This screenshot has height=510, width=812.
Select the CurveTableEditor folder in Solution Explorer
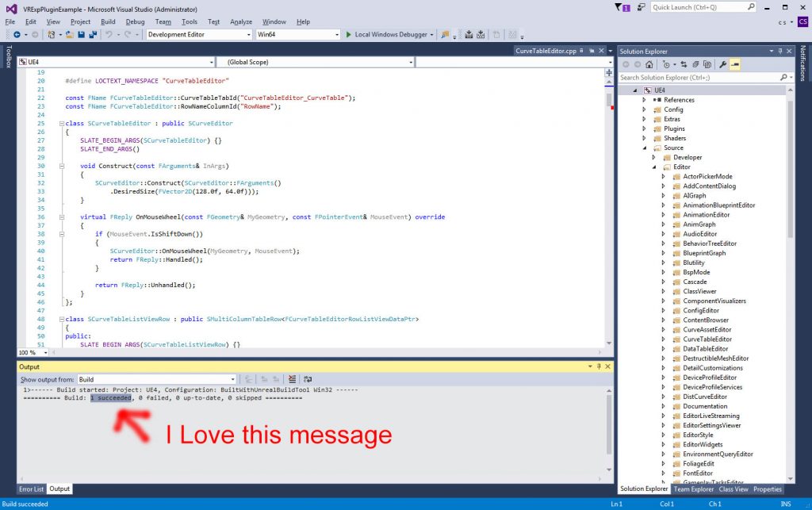coord(707,339)
